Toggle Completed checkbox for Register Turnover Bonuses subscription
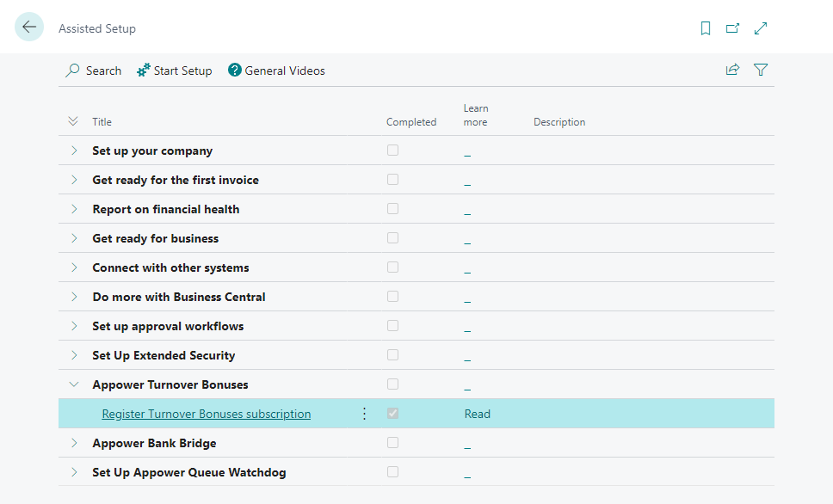Screen dimensions: 833x504 pos(392,414)
